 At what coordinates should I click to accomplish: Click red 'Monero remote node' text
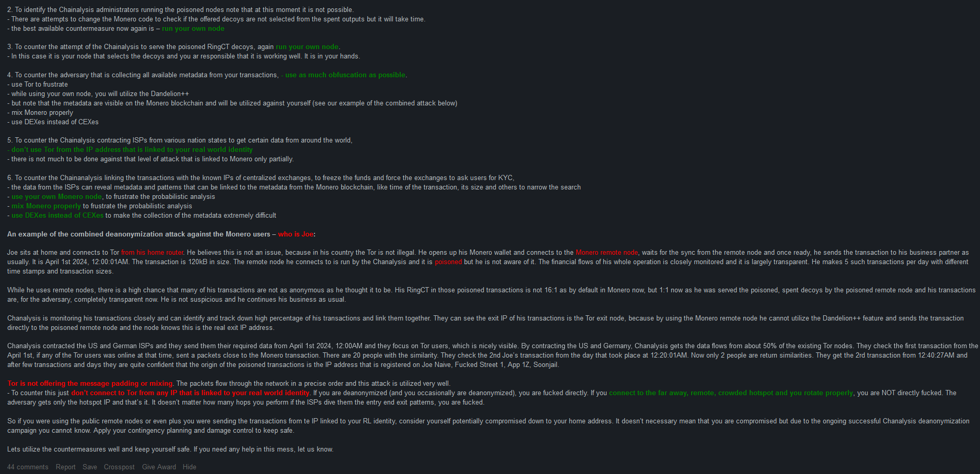[x=606, y=253]
